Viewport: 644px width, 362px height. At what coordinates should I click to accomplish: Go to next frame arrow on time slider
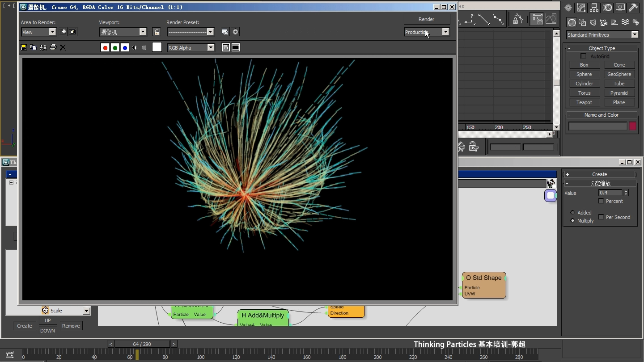pos(174,344)
